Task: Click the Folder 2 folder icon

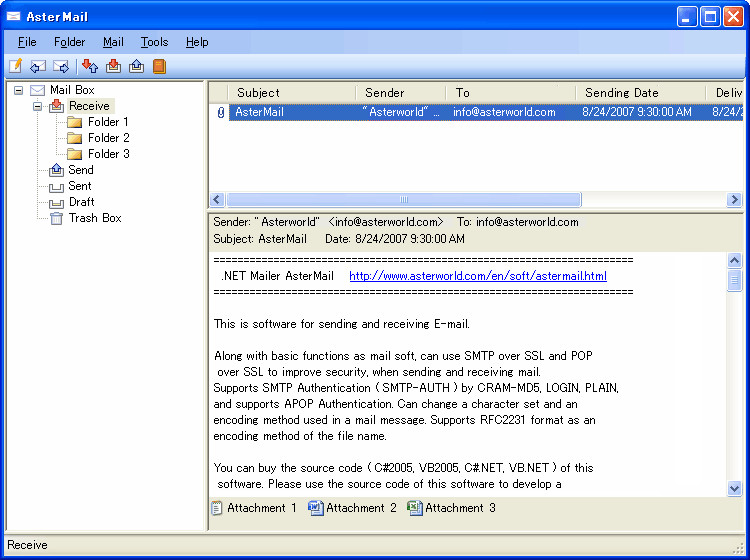Action: 74,138
